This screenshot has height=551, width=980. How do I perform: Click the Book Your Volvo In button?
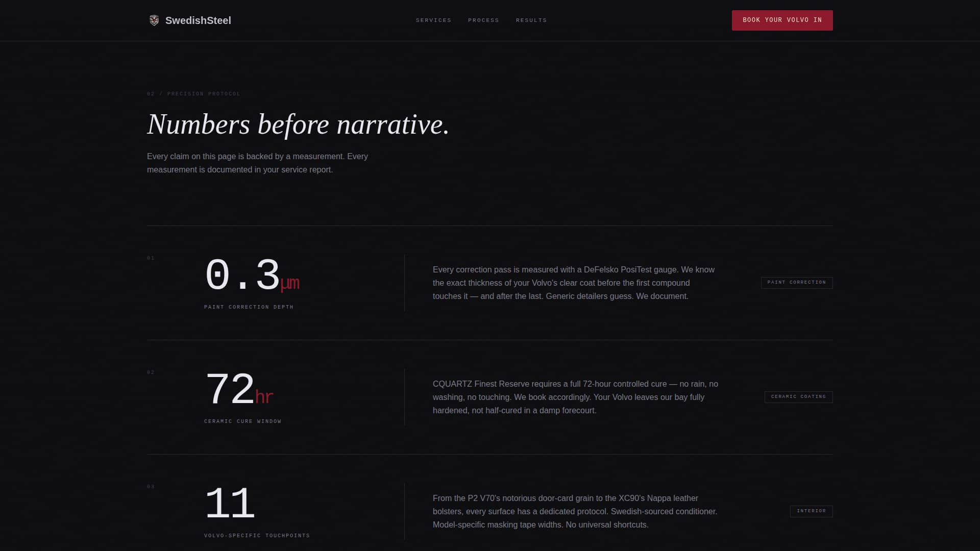pyautogui.click(x=782, y=20)
